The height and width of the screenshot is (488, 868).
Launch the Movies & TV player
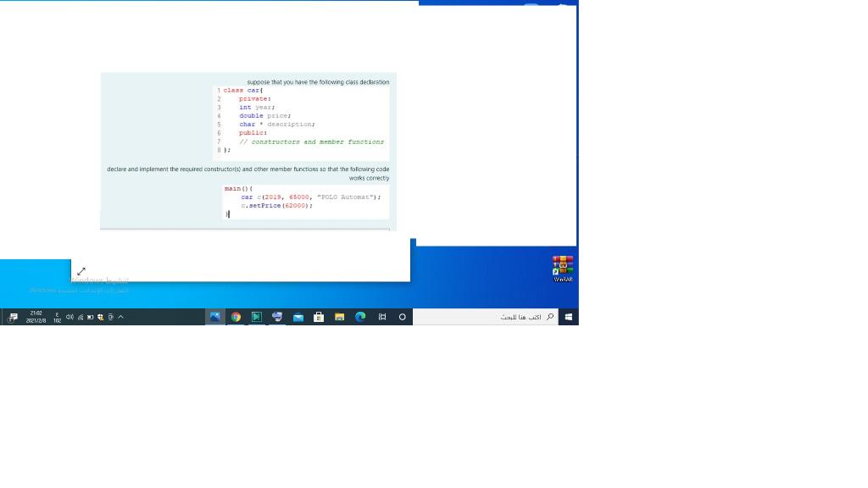pos(256,316)
